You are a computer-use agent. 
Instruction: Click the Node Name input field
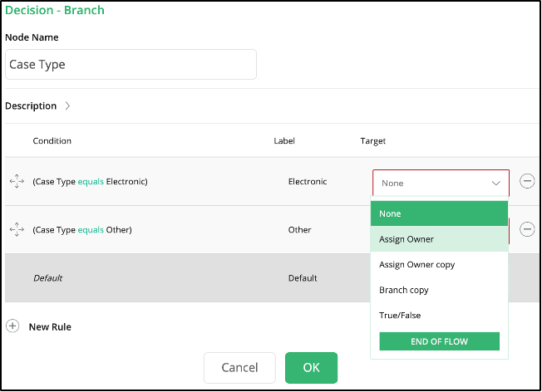click(131, 64)
